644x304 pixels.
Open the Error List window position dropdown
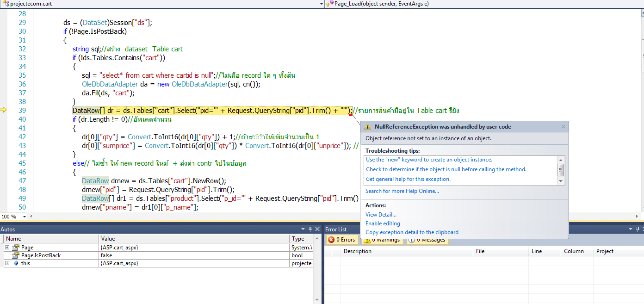coord(630,229)
